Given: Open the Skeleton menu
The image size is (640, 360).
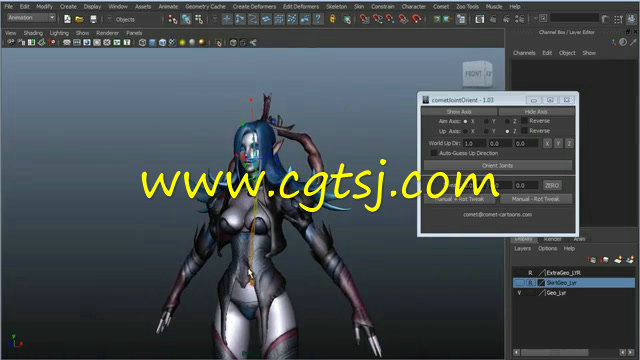Looking at the screenshot, I should [x=336, y=7].
